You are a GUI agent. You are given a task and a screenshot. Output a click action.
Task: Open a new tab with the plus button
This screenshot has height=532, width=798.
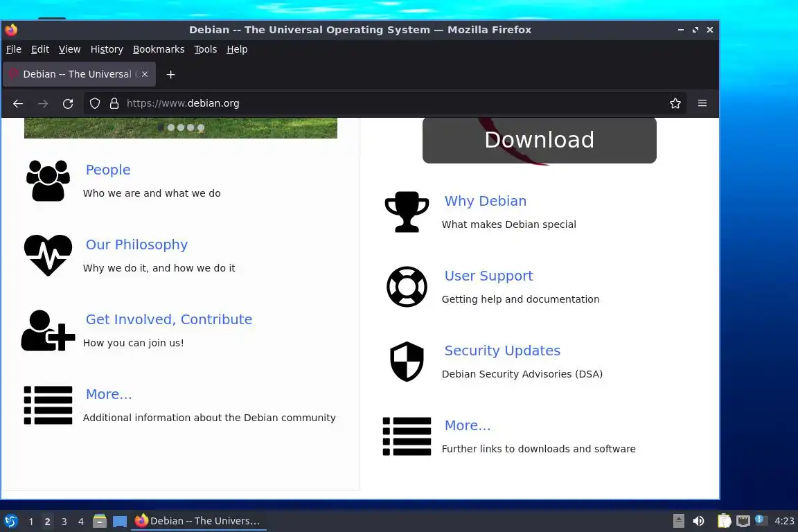tap(171, 74)
